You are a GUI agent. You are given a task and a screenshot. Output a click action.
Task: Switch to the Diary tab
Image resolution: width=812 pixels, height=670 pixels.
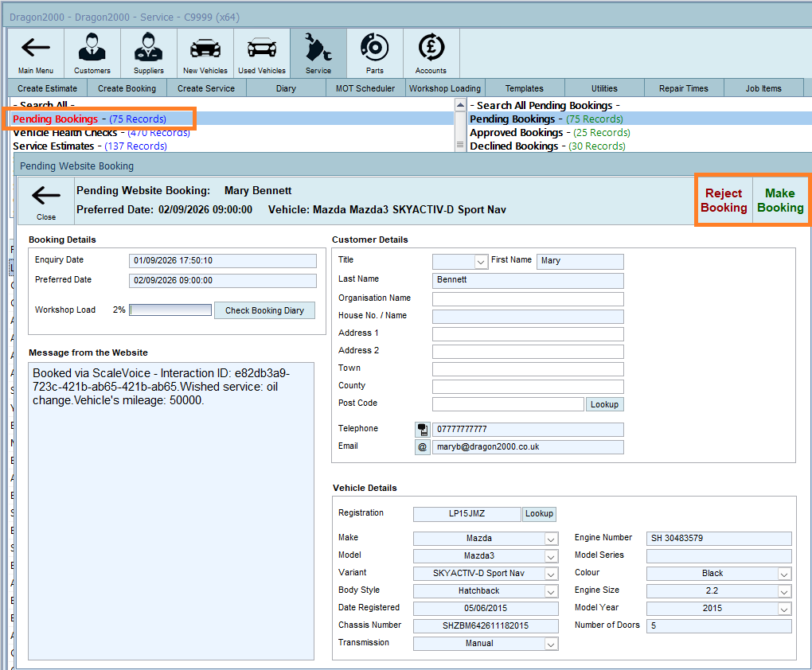pyautogui.click(x=286, y=88)
